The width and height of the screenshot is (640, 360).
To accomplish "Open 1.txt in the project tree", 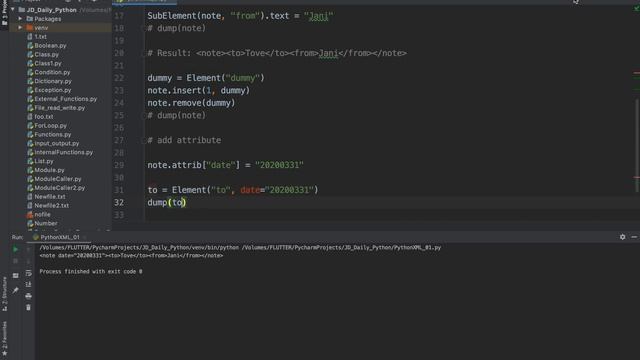I will pyautogui.click(x=37, y=37).
